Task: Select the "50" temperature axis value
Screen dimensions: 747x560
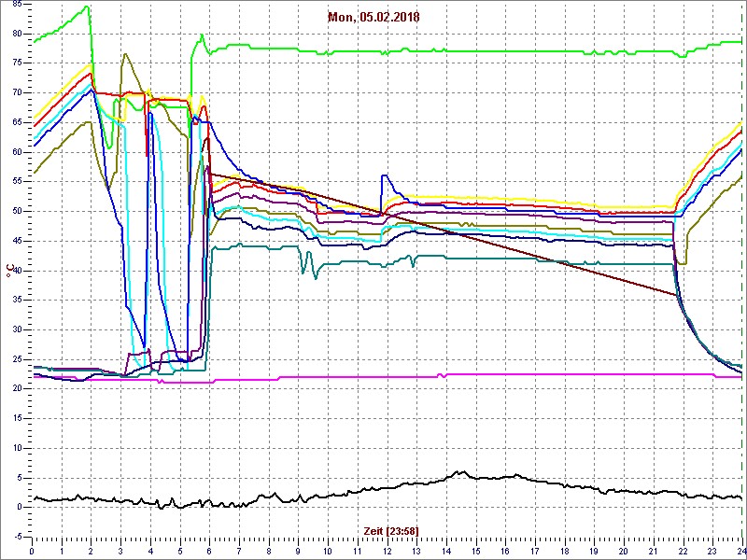Action: pos(17,212)
